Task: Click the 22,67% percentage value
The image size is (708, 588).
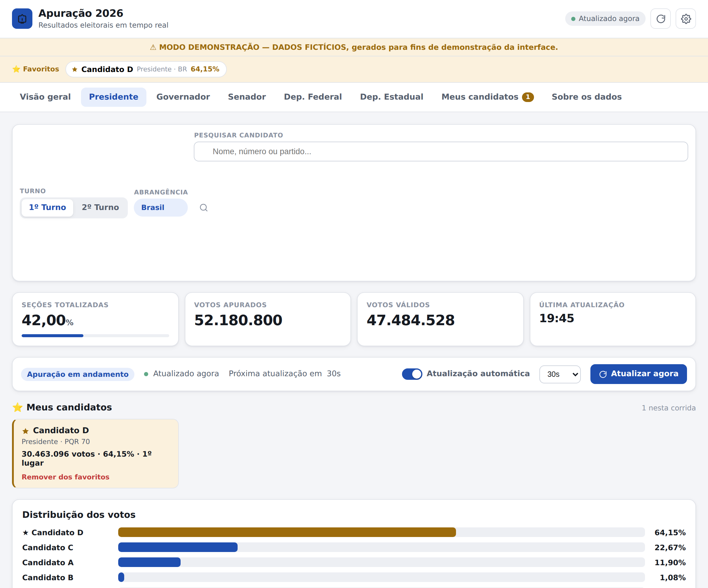Action: 670,547
